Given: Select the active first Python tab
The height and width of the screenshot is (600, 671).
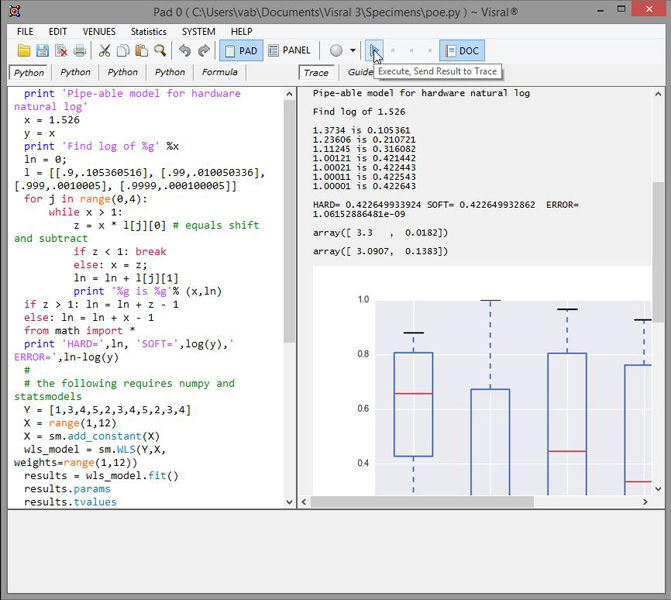Looking at the screenshot, I should coord(29,73).
